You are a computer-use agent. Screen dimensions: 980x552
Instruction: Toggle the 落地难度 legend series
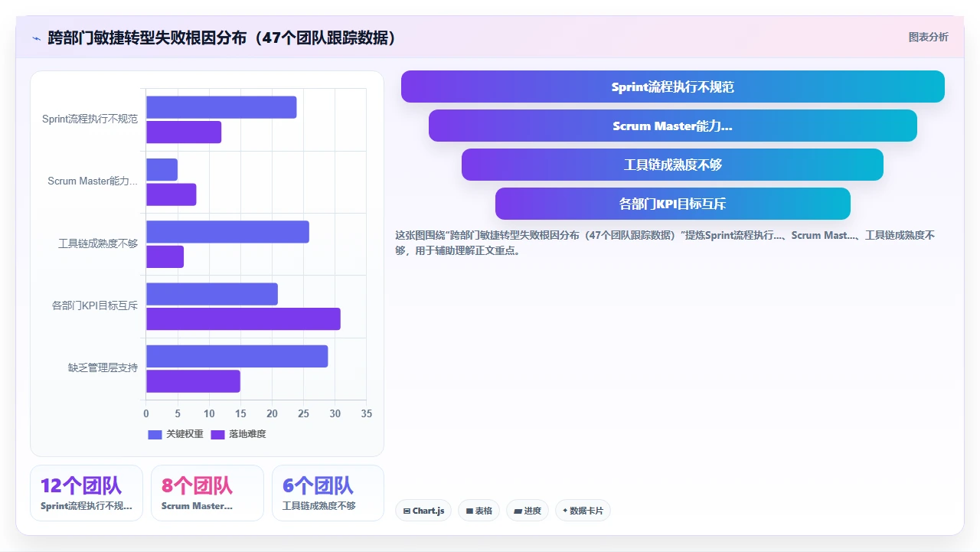[x=238, y=434]
